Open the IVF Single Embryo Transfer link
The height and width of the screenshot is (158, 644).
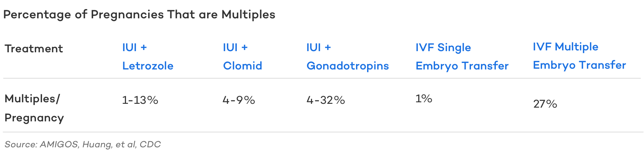coord(462,56)
